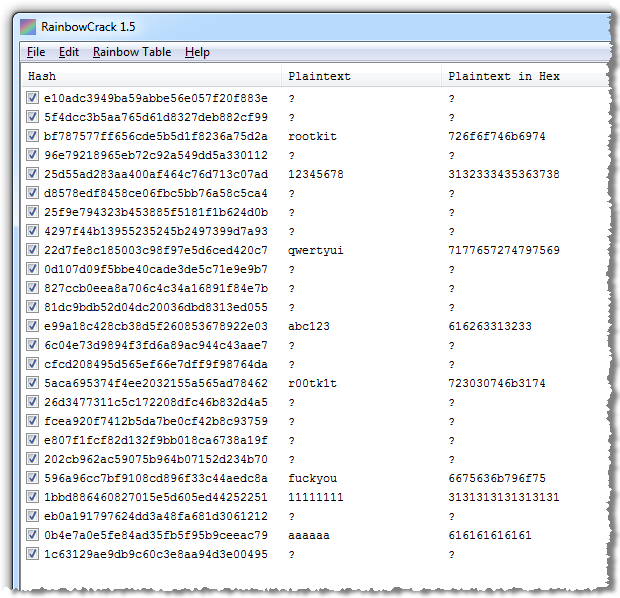Select hash text 25d55ad283aa400af464c76d713c07ad
Image resolution: width=620 pixels, height=598 pixels.
pos(156,174)
